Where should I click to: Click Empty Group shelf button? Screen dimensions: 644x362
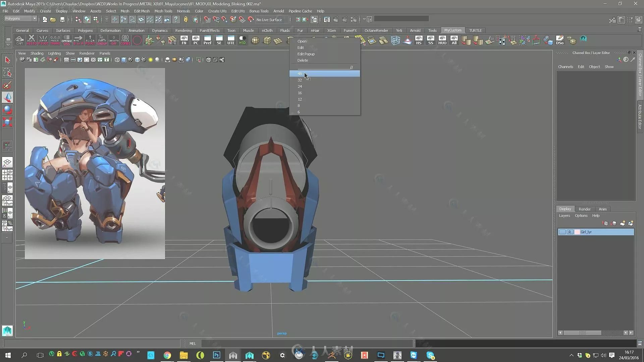point(102,40)
